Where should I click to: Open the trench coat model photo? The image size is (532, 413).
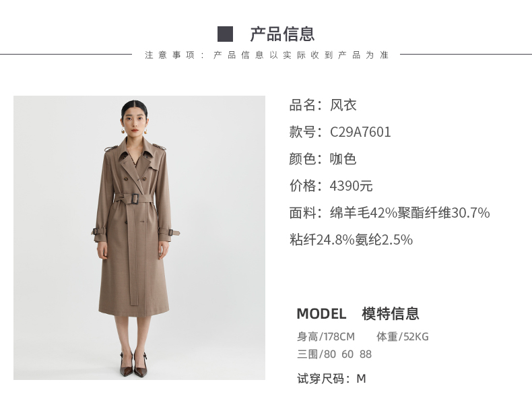point(139,238)
